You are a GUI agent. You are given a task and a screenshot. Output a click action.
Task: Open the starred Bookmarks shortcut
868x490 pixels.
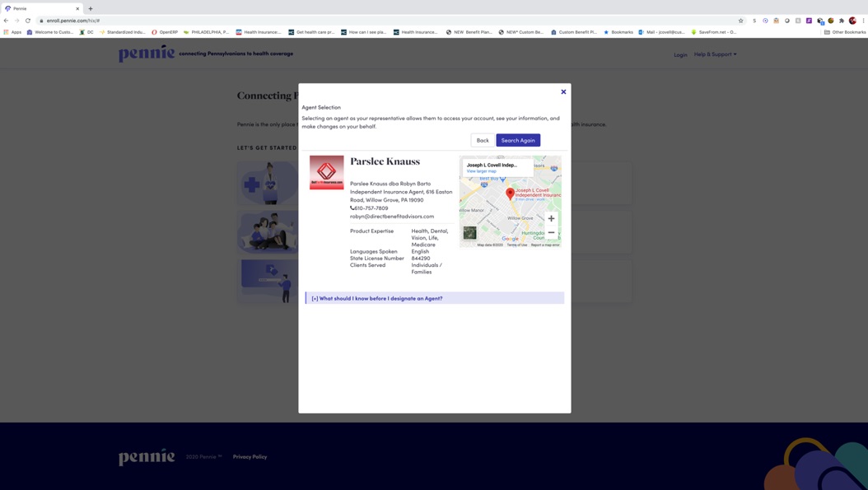618,32
